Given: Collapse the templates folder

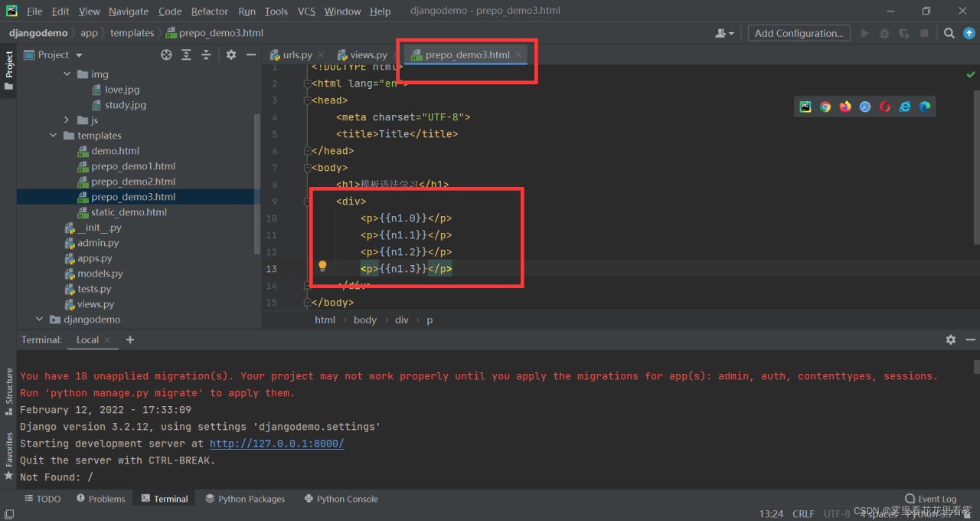Looking at the screenshot, I should tap(54, 136).
